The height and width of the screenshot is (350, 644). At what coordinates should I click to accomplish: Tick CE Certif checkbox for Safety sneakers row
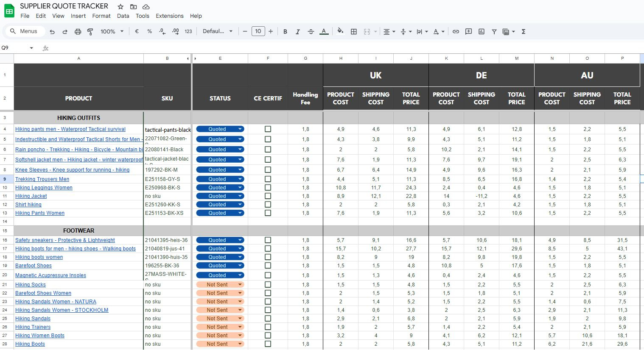coord(268,240)
